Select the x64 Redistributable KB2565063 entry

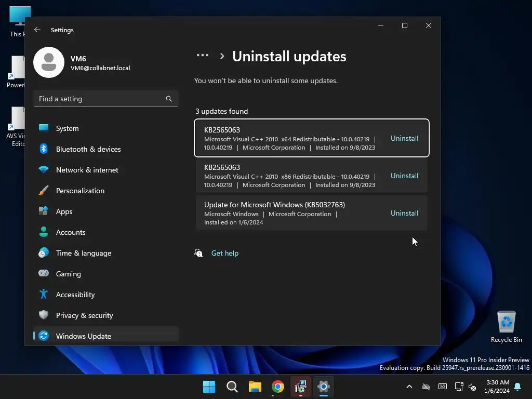click(312, 138)
